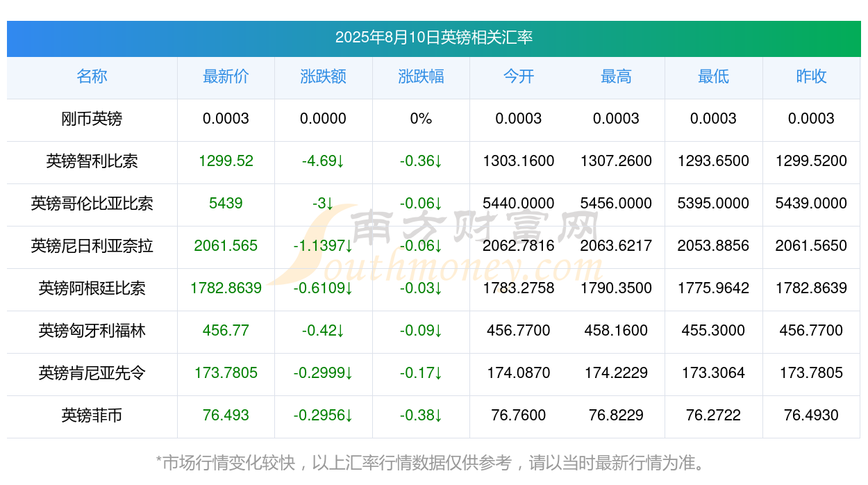Viewport: 868px width, 485px height.
Task: Click the change value -1.1397↓
Action: [x=324, y=246]
